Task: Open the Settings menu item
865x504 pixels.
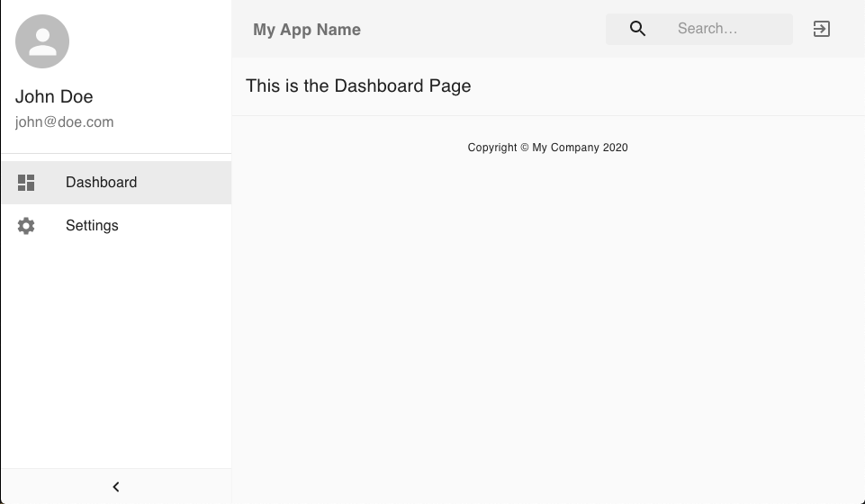Action: (116, 226)
